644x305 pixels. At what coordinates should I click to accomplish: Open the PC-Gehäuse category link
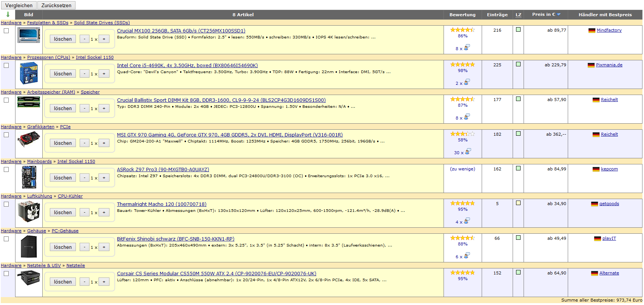[x=65, y=231]
